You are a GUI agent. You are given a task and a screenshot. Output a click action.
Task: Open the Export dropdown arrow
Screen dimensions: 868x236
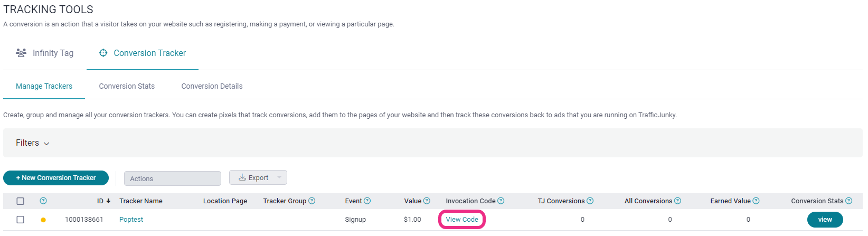point(280,177)
